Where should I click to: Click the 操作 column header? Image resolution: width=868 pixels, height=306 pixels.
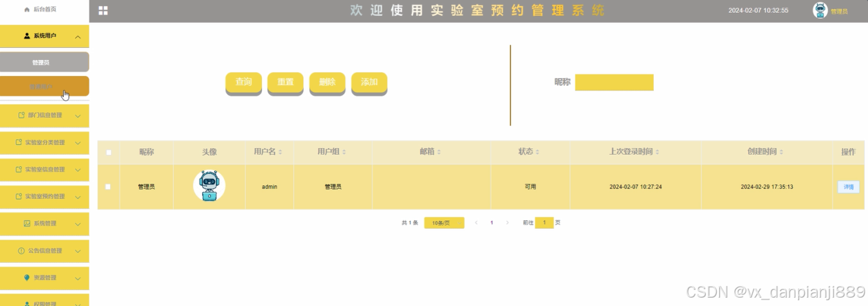point(849,152)
